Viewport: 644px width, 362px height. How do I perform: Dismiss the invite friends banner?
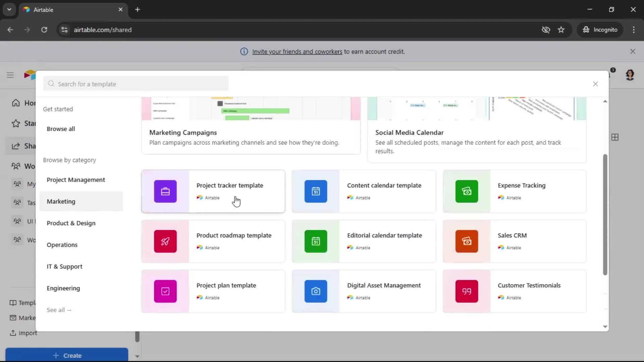pos(633,51)
